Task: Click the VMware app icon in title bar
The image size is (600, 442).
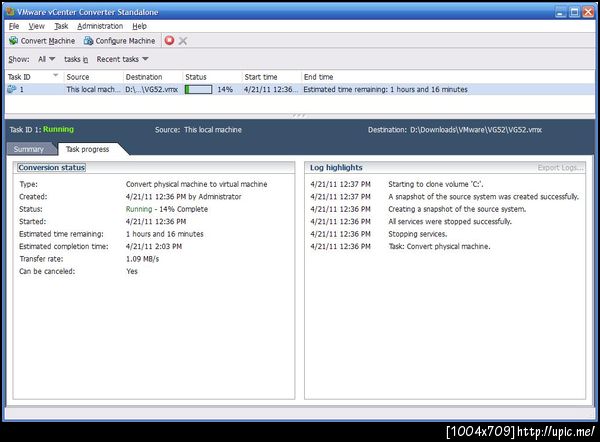Action: point(10,12)
